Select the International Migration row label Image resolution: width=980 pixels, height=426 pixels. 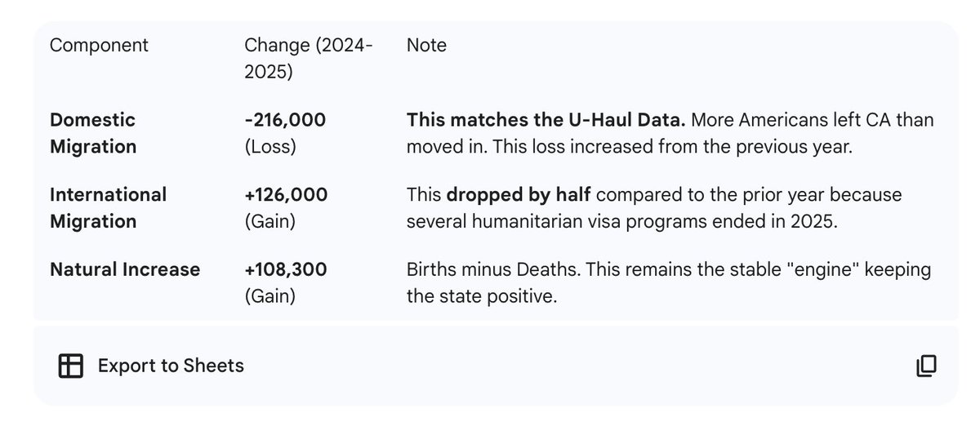(x=108, y=207)
